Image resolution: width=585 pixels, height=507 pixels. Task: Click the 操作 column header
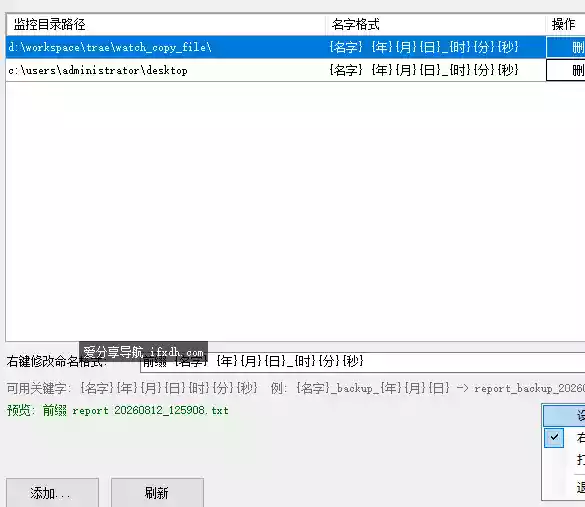click(565, 25)
